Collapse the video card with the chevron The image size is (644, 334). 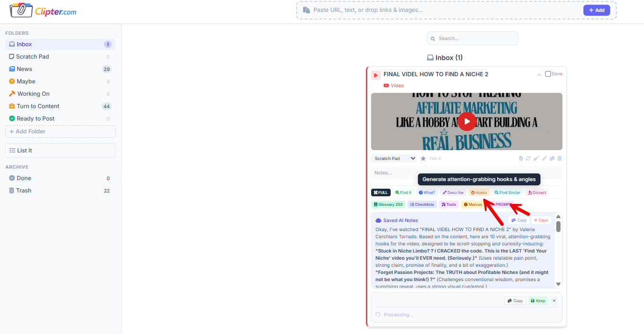[x=539, y=74]
